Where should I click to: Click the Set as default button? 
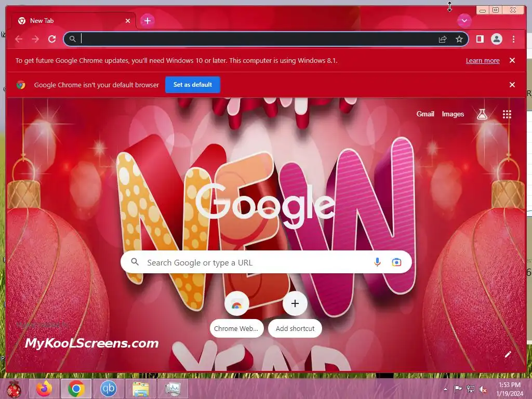point(193,85)
